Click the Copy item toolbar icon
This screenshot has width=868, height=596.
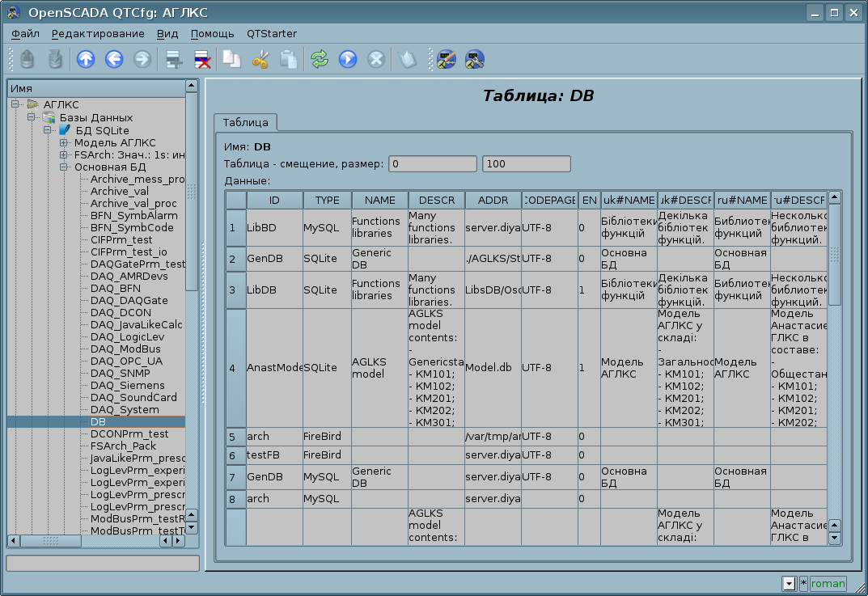coord(232,59)
